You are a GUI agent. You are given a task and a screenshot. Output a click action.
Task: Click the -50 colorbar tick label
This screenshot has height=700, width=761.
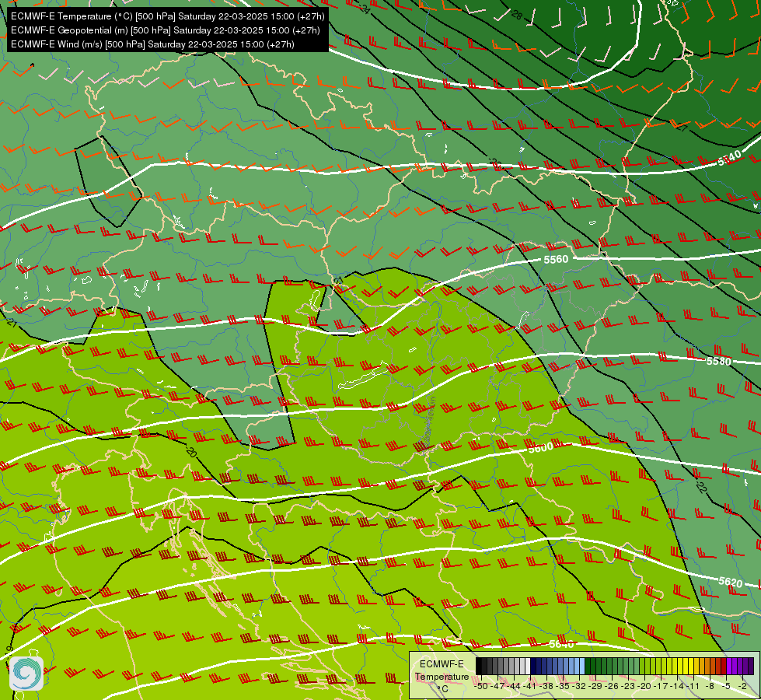coord(481,687)
